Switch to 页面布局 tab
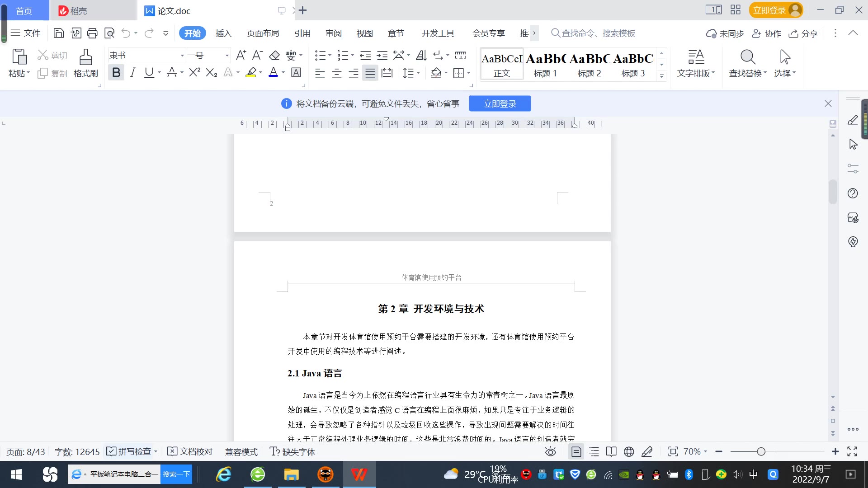 coord(263,33)
